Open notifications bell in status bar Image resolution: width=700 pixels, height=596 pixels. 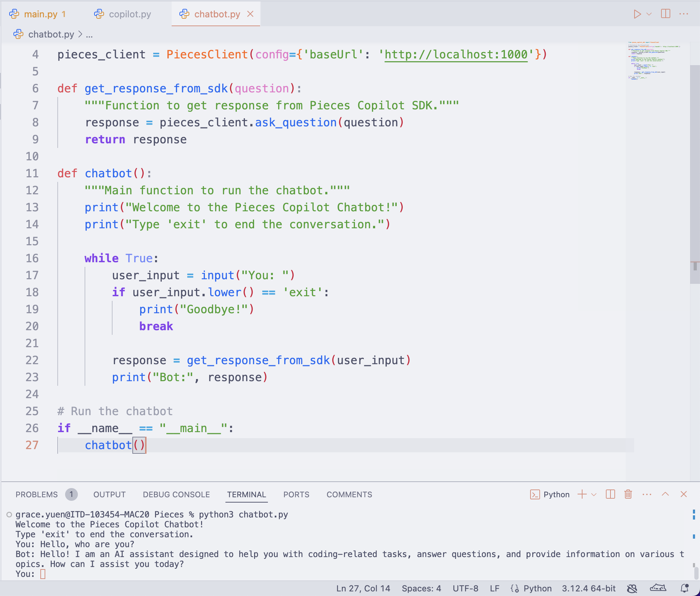click(684, 588)
